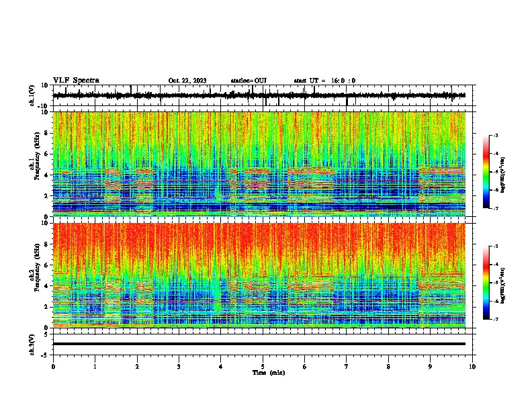Click the "VLF Spectra" plot title
Screen dimensions: 532x411
(76, 81)
